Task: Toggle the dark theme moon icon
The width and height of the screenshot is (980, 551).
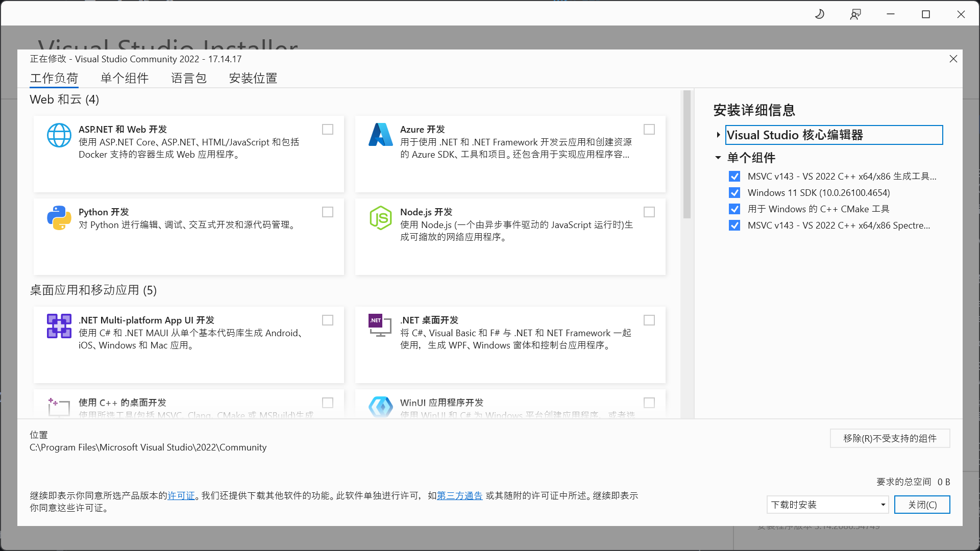Action: tap(820, 14)
